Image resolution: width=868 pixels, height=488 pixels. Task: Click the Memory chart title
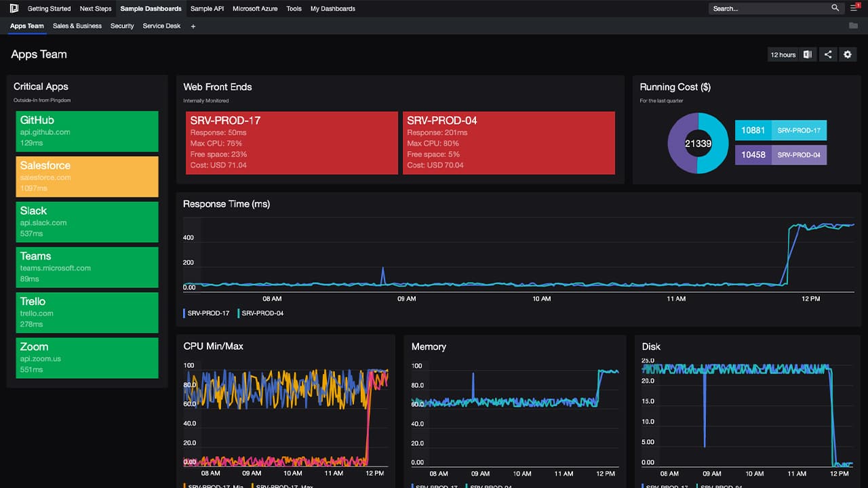429,346
